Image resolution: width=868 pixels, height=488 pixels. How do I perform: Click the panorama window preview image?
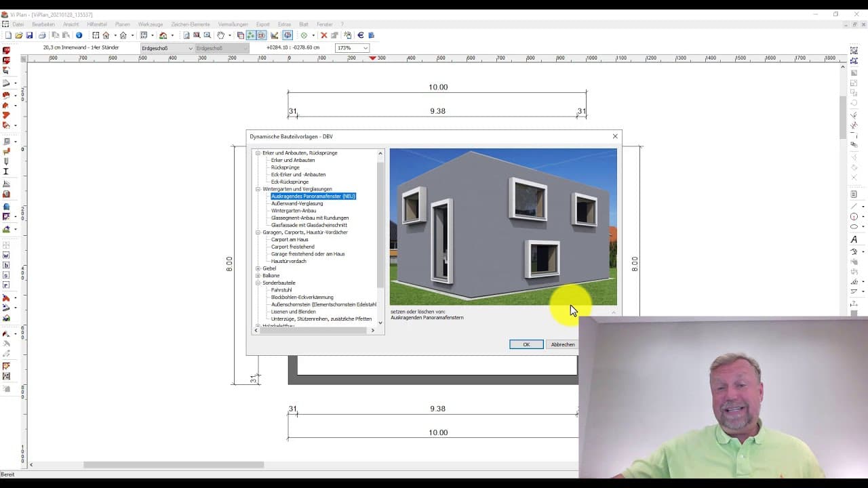tap(503, 227)
